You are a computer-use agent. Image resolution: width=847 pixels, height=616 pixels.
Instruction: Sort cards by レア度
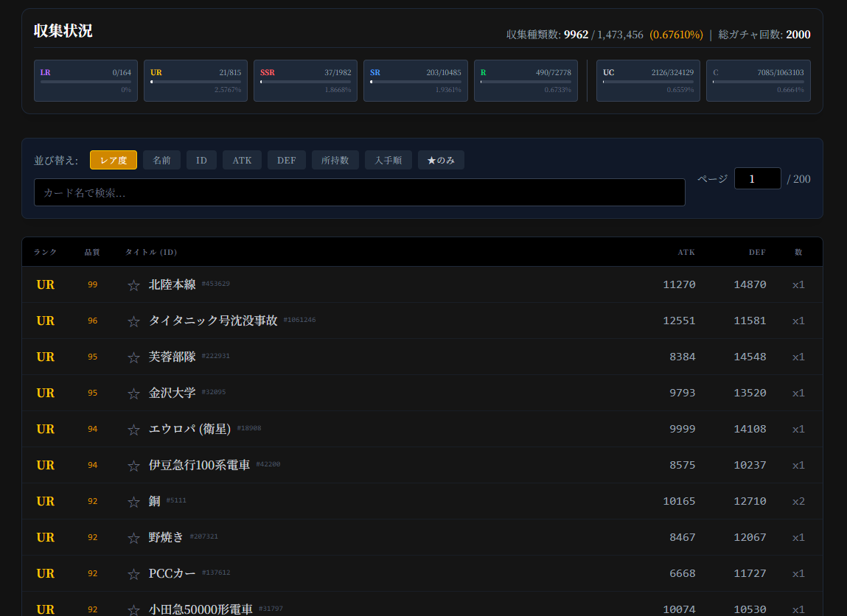point(114,160)
